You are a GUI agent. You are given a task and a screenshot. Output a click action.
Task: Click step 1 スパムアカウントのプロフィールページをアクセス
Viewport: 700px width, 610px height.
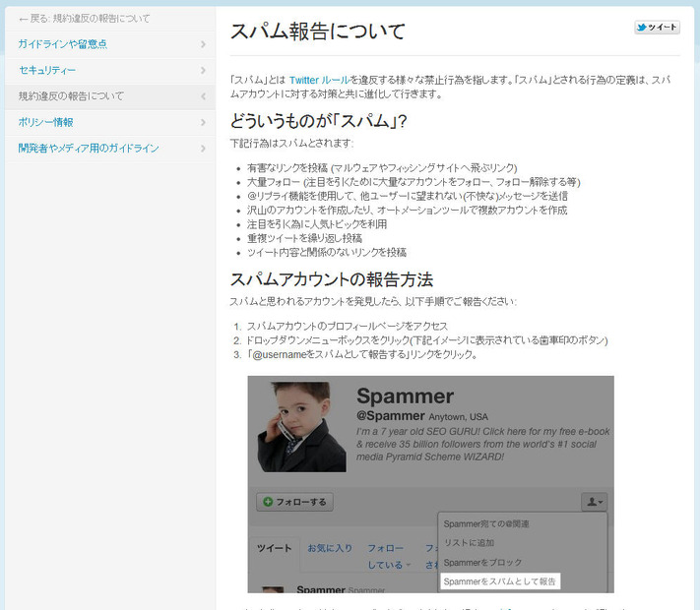coord(348,327)
